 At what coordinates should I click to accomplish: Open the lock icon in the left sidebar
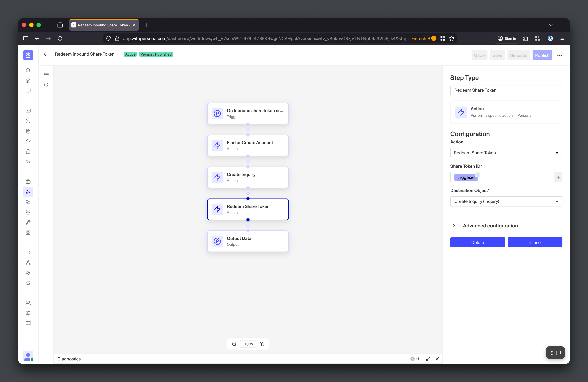tap(28, 152)
